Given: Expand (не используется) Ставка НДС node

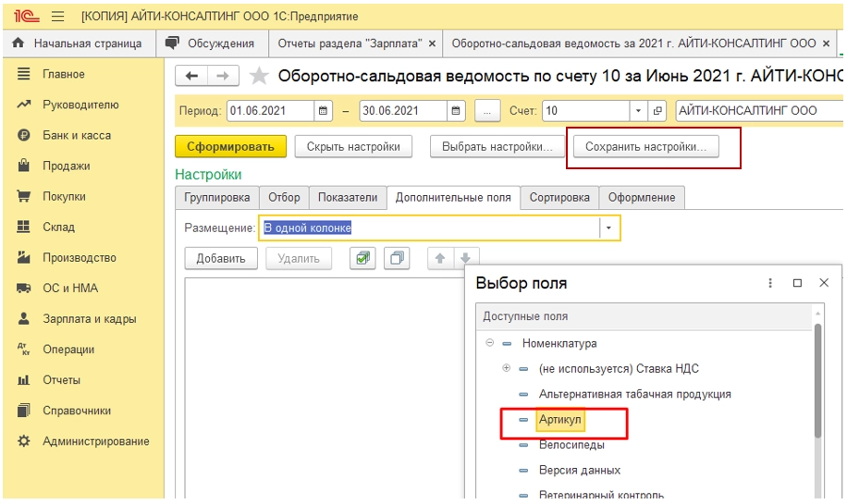Looking at the screenshot, I should 506,368.
